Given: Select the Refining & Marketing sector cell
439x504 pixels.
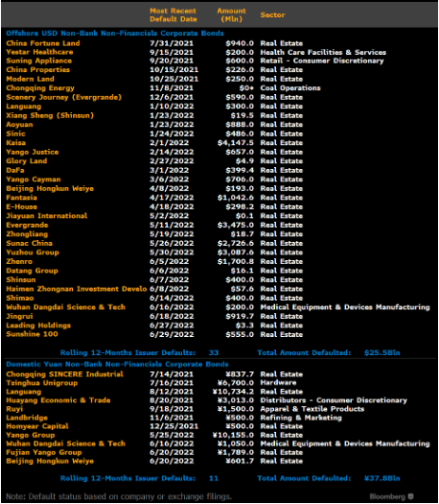Looking at the screenshot, I should coord(301,418).
